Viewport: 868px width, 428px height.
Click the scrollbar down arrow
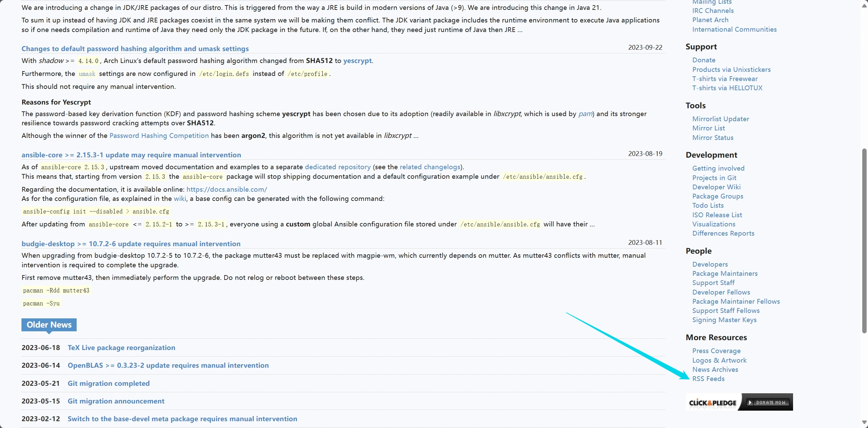tap(864, 423)
